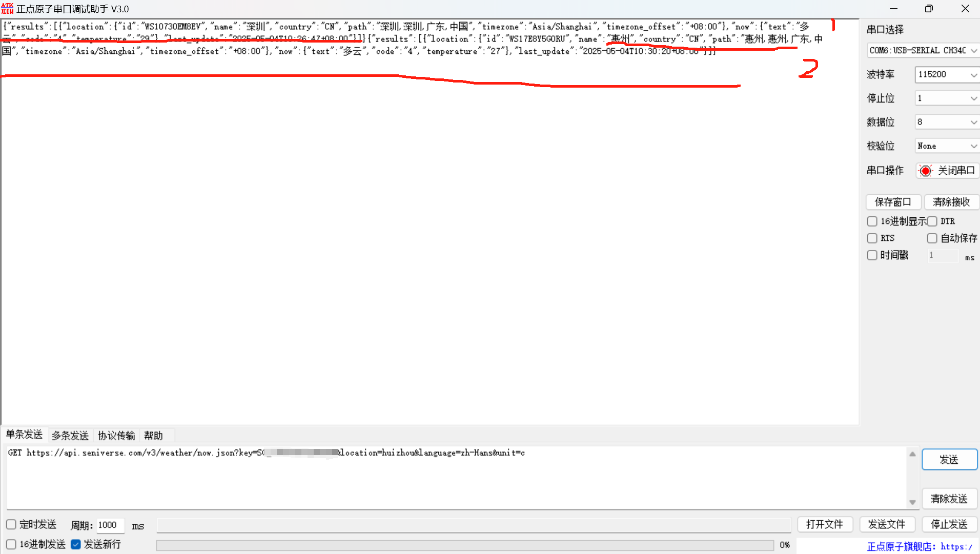Open the baud rate 115200 dropdown
The image size is (980, 554).
947,74
